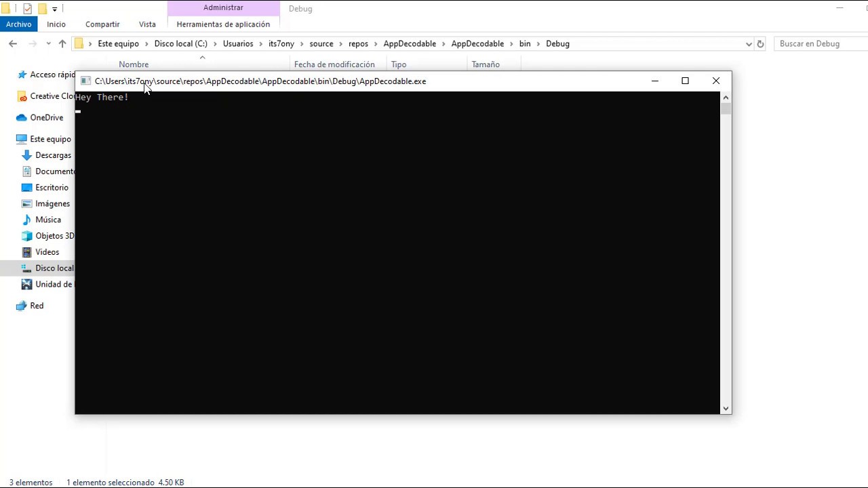Click the Descargas download arrow icon
Viewport: 868px width, 488px height.
pyautogui.click(x=27, y=155)
